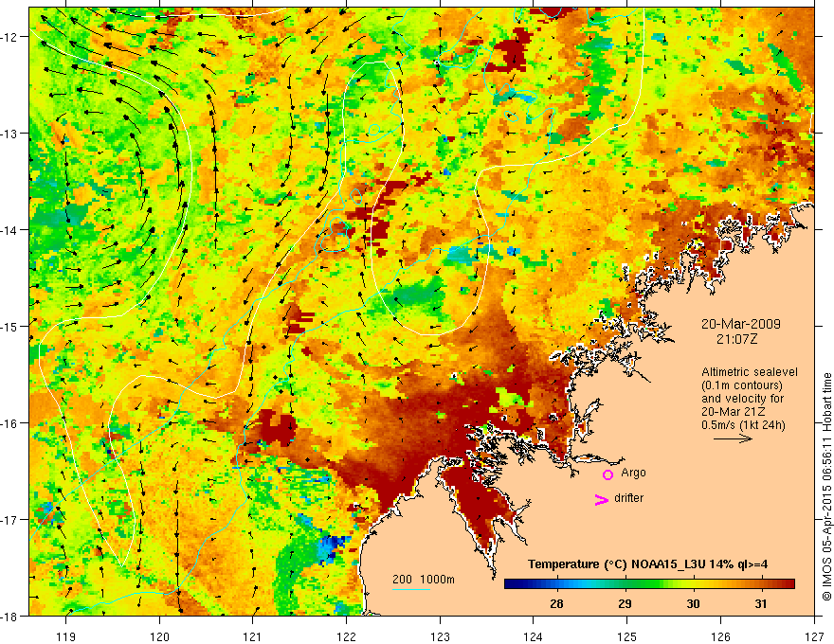Click the '(0.1m contours)' caption text
Image resolution: width=834 pixels, height=644 pixels.
pos(742,385)
